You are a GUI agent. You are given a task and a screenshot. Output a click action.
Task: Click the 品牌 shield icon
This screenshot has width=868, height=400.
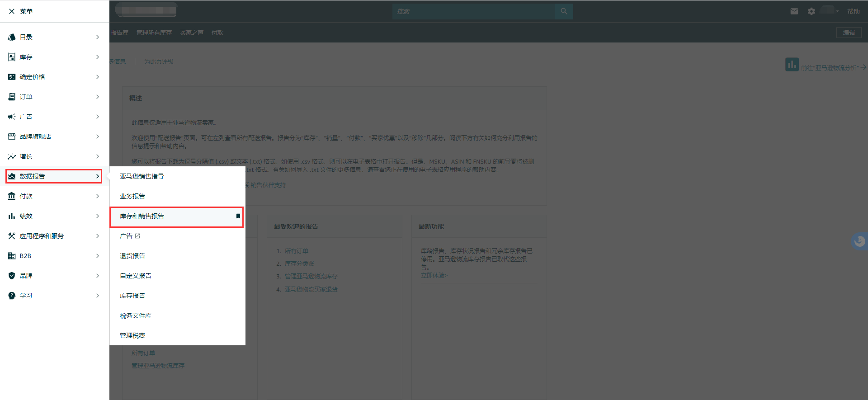click(12, 276)
